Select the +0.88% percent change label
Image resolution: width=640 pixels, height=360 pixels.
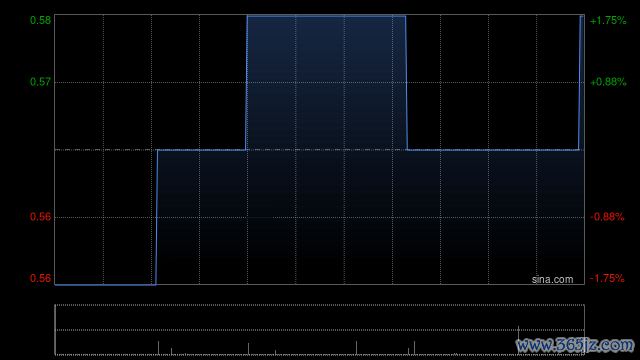pyautogui.click(x=608, y=82)
